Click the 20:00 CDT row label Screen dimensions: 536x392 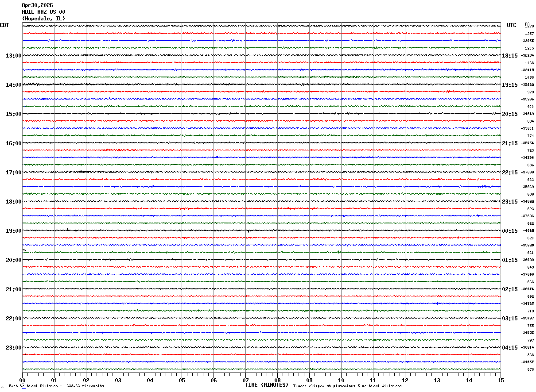[x=13, y=260]
